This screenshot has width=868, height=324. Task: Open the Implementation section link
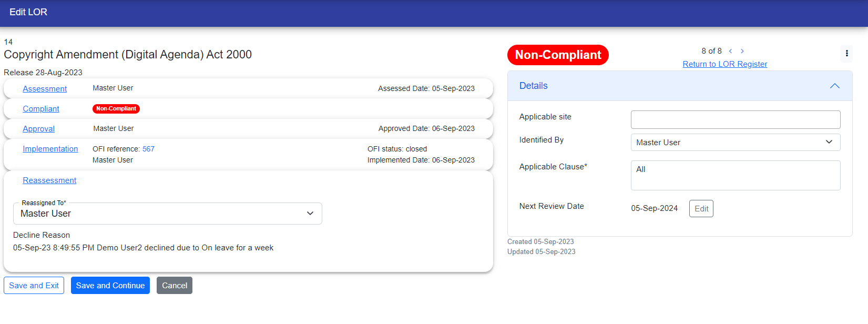(50, 149)
